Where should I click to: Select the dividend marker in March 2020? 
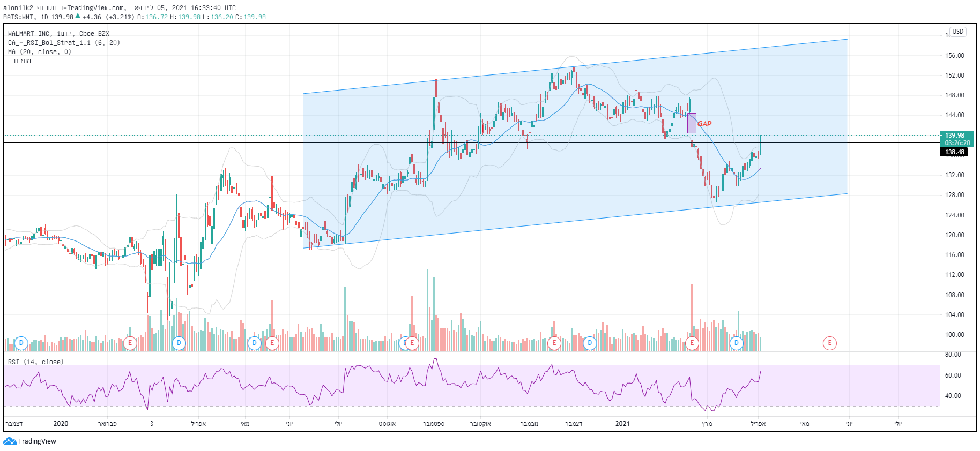click(179, 343)
